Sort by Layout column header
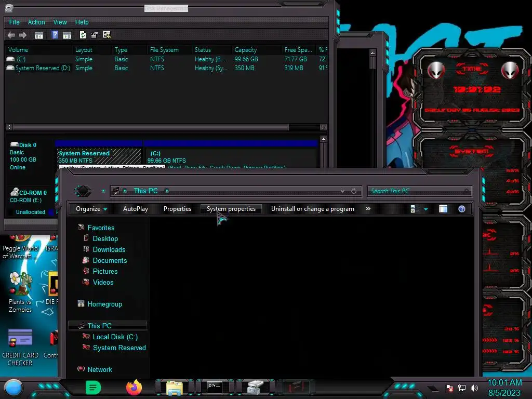The image size is (532, 399). [x=92, y=50]
